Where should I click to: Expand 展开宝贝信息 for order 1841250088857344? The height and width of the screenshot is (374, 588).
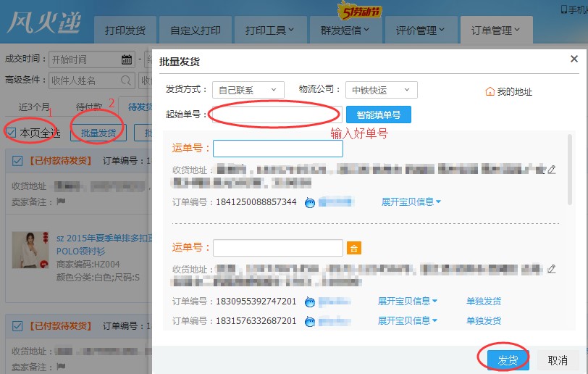(x=411, y=202)
